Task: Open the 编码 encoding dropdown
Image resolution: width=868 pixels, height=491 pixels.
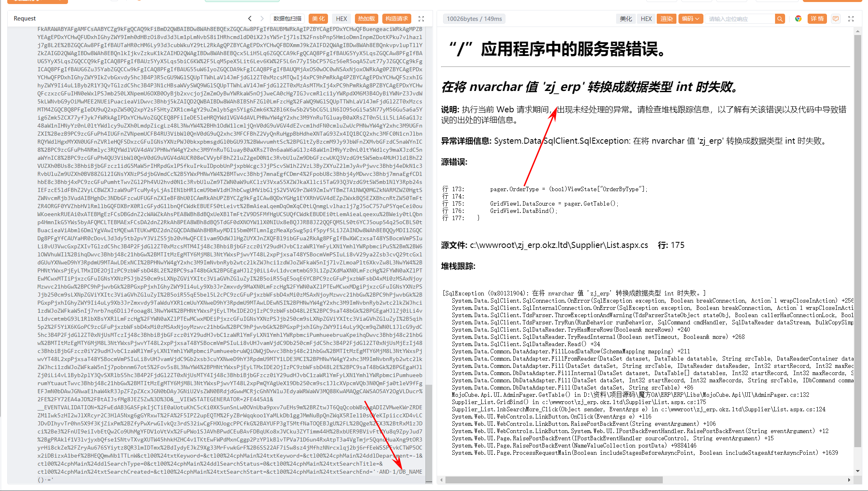Action: click(x=691, y=19)
